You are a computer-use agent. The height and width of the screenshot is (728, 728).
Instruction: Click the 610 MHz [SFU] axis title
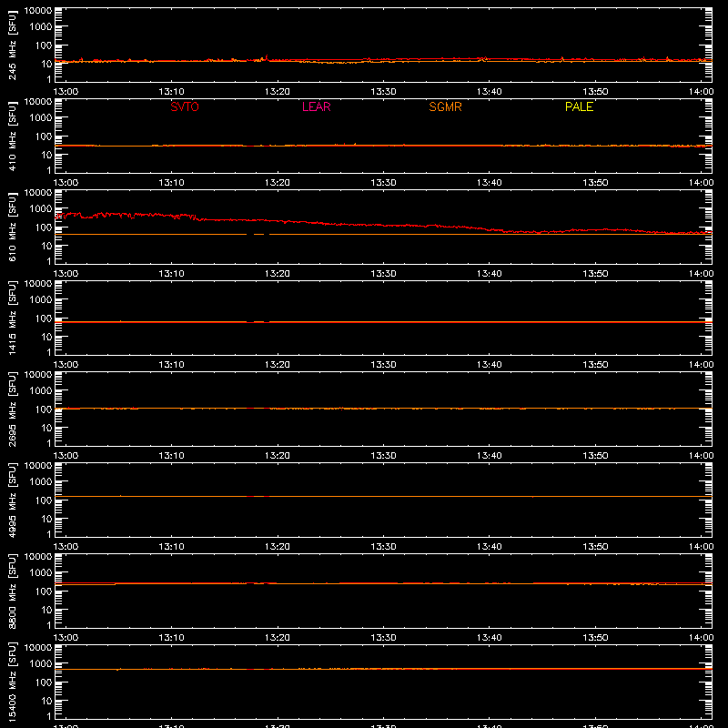[x=12, y=227]
